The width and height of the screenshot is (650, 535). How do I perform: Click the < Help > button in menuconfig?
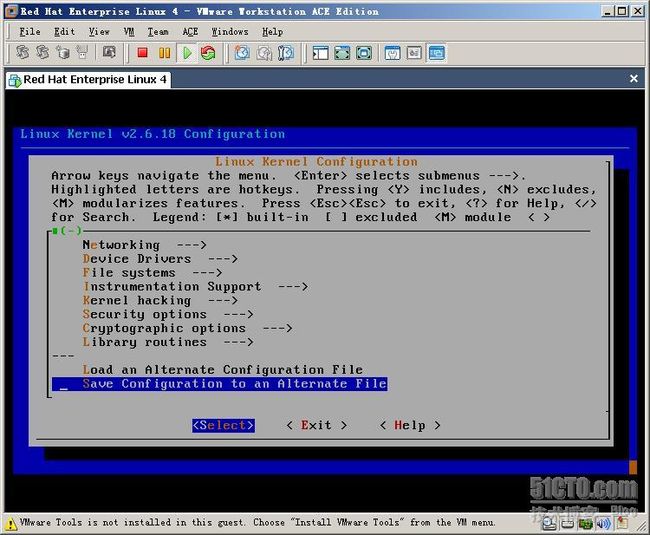click(x=410, y=425)
